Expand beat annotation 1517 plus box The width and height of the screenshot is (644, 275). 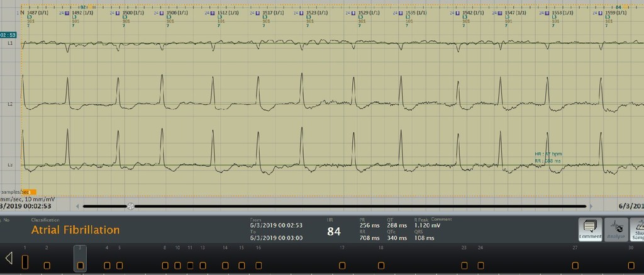(x=257, y=13)
